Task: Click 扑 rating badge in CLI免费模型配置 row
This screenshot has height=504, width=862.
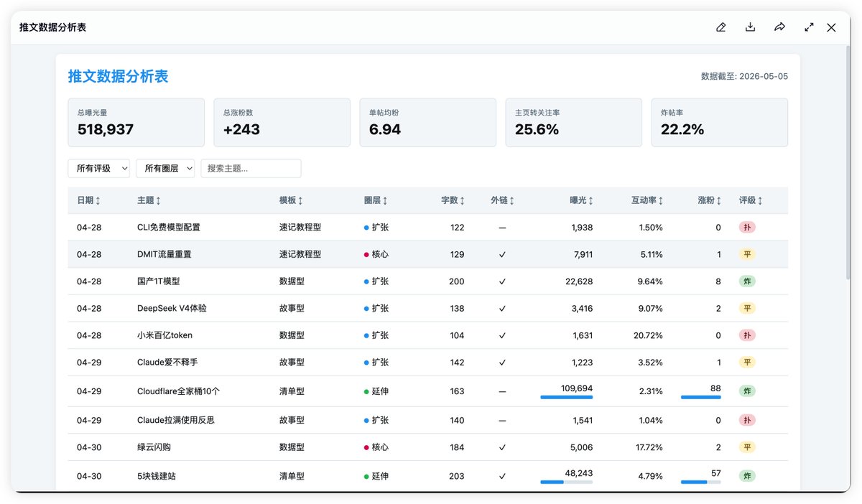Action: [x=747, y=227]
